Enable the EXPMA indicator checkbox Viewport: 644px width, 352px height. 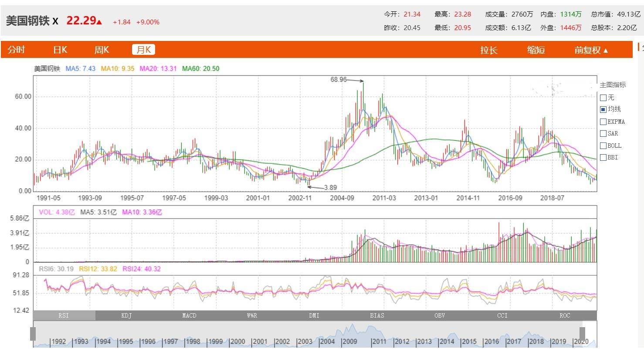[x=603, y=122]
